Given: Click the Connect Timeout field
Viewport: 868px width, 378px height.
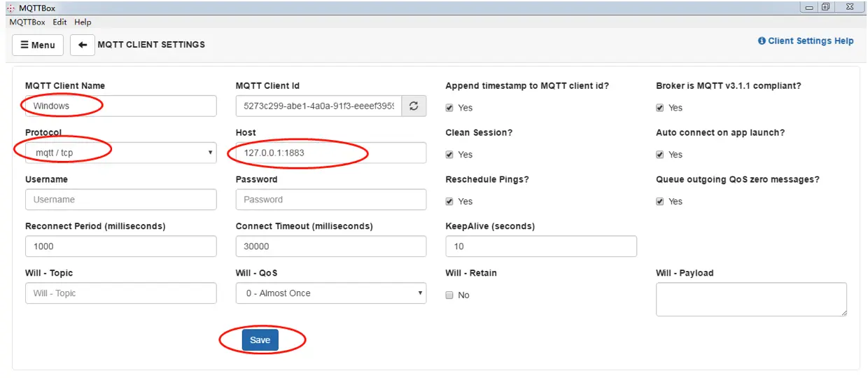Looking at the screenshot, I should (331, 246).
